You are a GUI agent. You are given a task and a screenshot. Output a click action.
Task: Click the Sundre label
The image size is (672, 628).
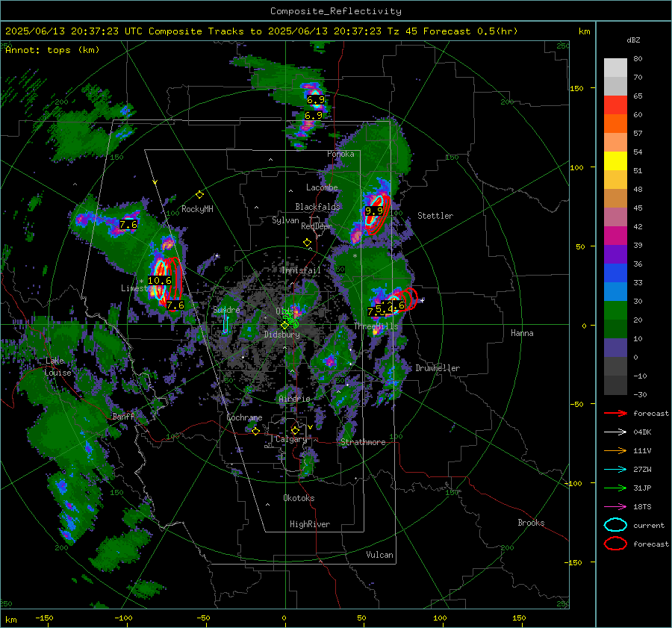pyautogui.click(x=226, y=309)
